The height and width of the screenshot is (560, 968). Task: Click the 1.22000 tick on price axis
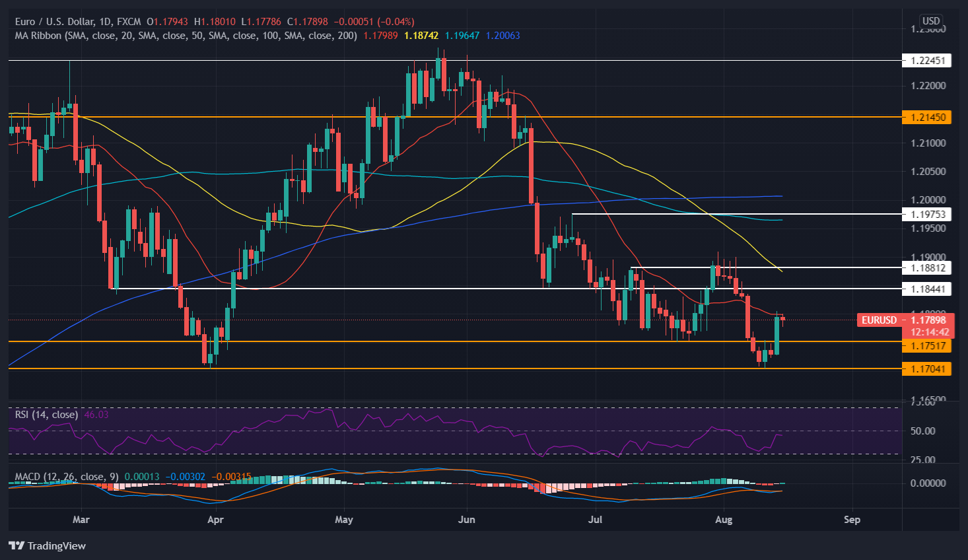point(928,86)
